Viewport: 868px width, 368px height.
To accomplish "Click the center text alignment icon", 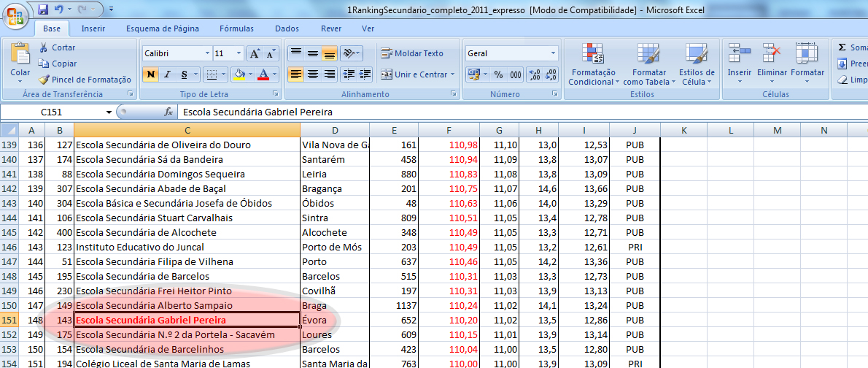I will [312, 74].
